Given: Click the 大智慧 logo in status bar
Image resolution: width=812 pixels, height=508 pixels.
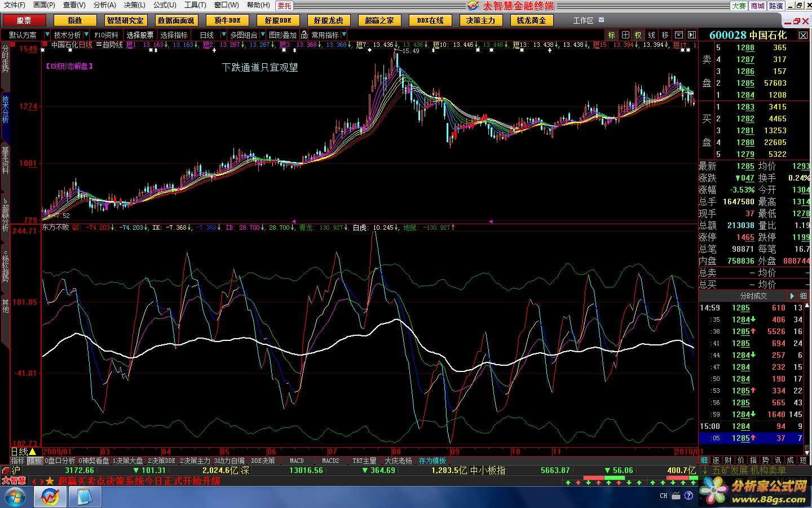Looking at the screenshot, I should [14, 481].
